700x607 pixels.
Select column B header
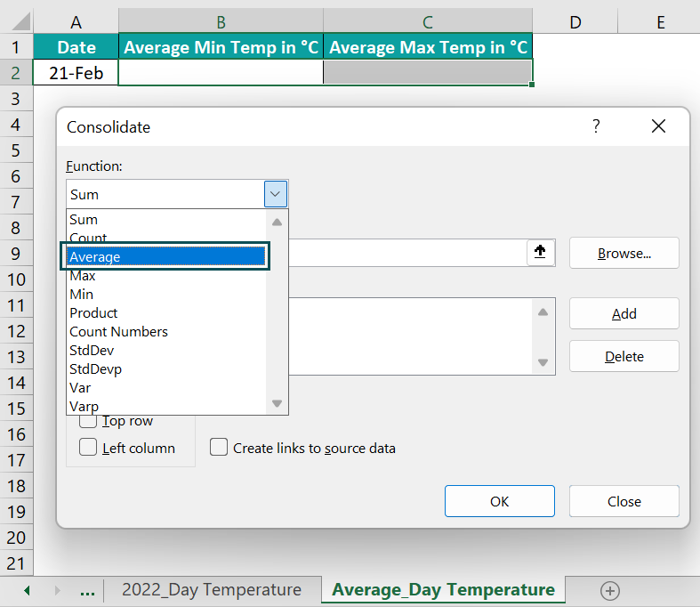click(x=221, y=22)
